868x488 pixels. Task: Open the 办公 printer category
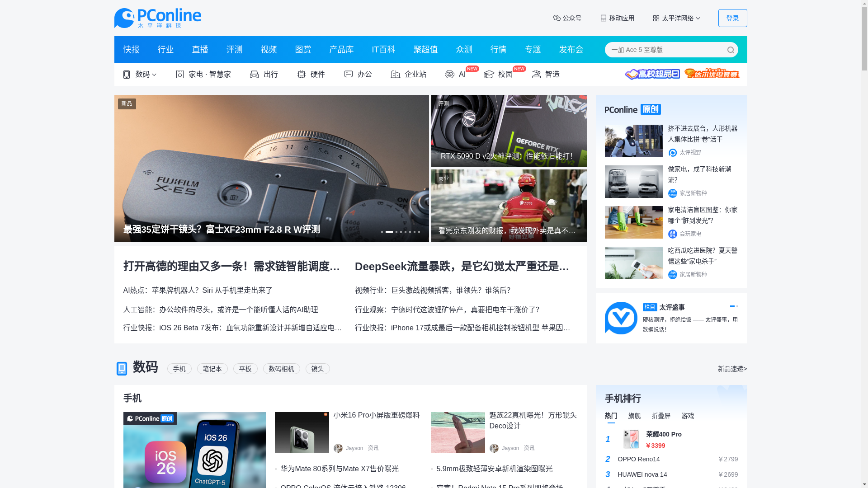pos(358,75)
